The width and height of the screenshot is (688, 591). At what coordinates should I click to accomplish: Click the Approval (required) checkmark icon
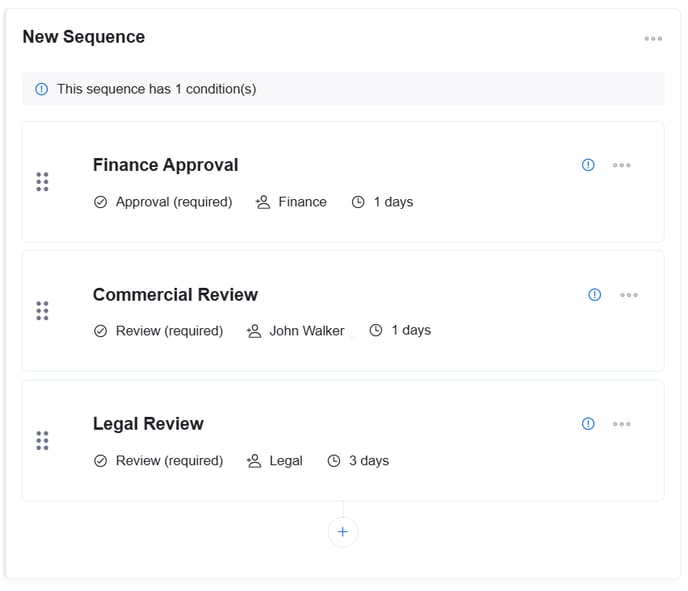point(100,202)
